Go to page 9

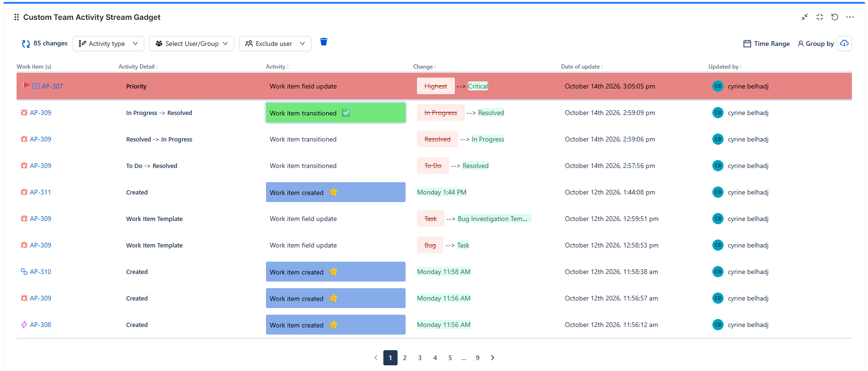[x=478, y=358]
